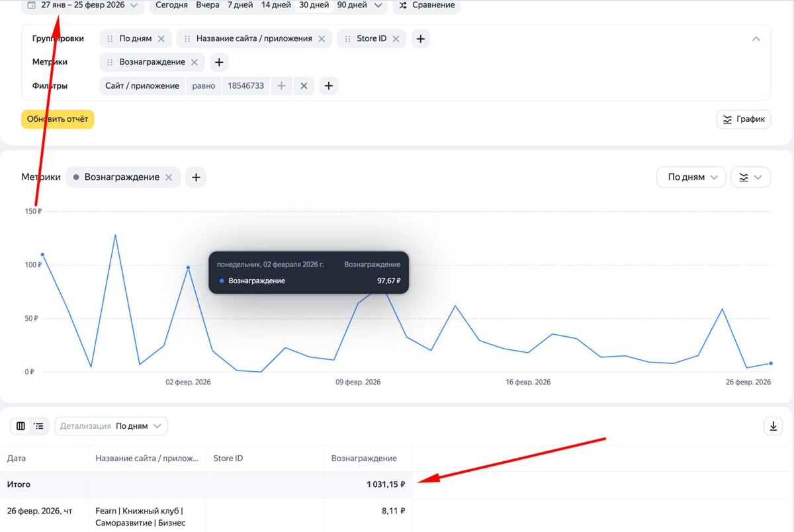Open the chart По дням granularity dropdown
The width and height of the screenshot is (794, 532).
pyautogui.click(x=691, y=177)
